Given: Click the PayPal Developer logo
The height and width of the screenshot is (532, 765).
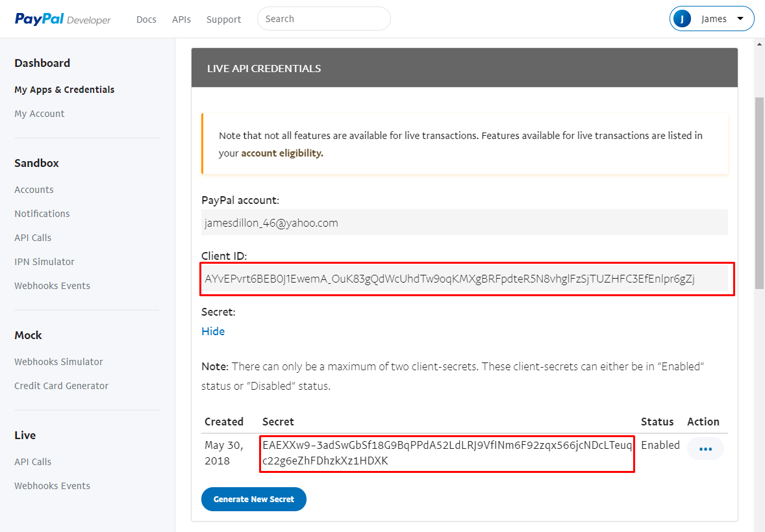Looking at the screenshot, I should point(62,19).
